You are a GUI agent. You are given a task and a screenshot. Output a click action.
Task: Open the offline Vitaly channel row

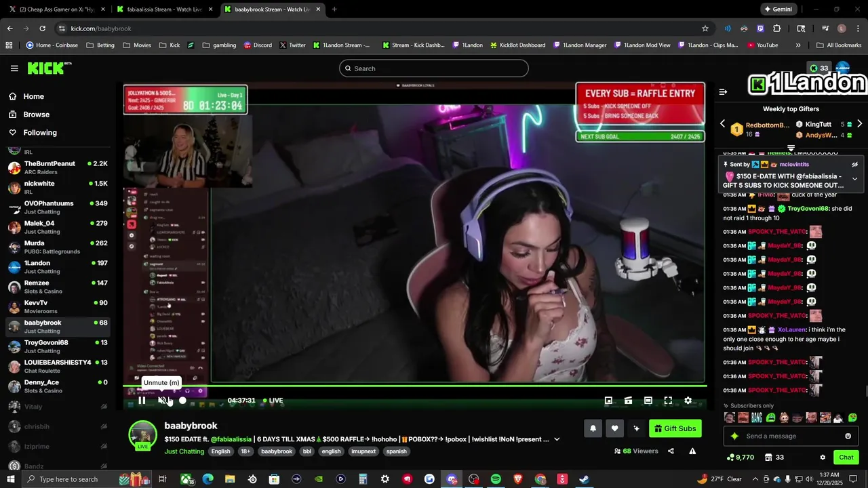tap(58, 407)
